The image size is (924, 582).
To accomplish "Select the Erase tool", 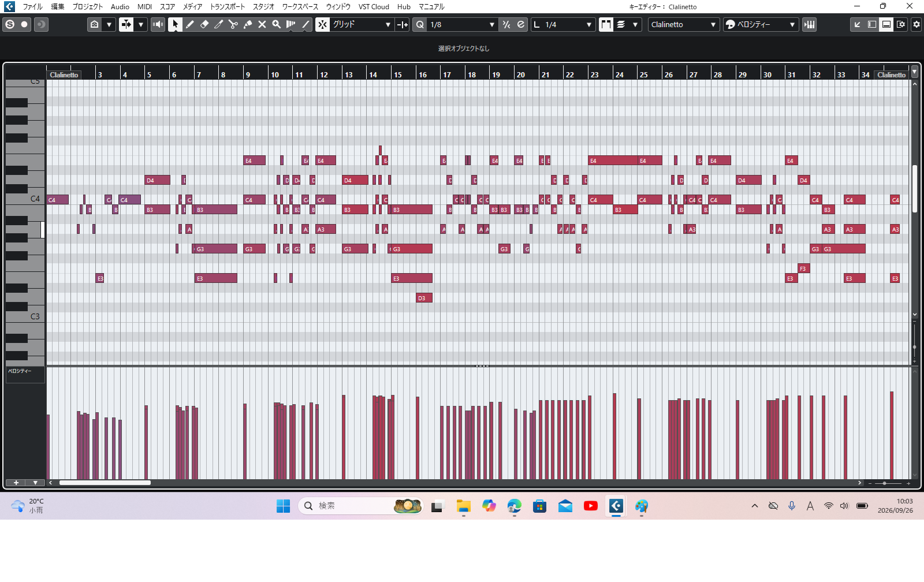I will coord(204,24).
